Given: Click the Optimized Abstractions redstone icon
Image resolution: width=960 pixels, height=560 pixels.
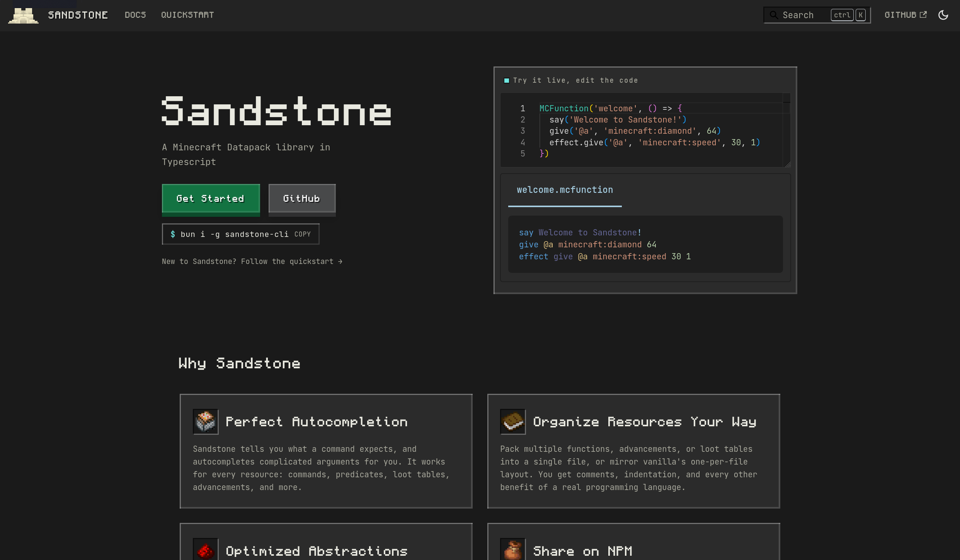Looking at the screenshot, I should tap(206, 550).
